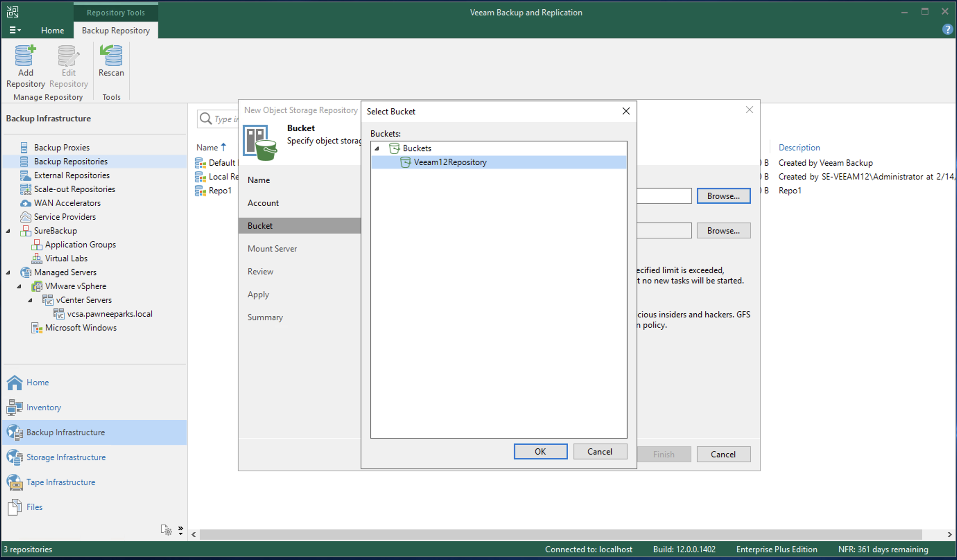The image size is (957, 560).
Task: Open the help question mark icon
Action: click(948, 29)
